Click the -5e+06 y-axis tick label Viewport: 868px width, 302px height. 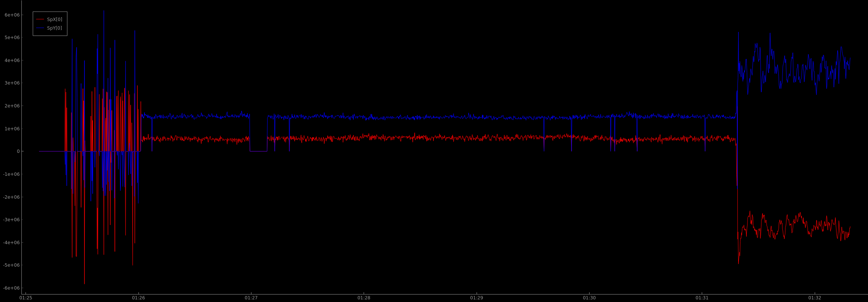tap(11, 265)
